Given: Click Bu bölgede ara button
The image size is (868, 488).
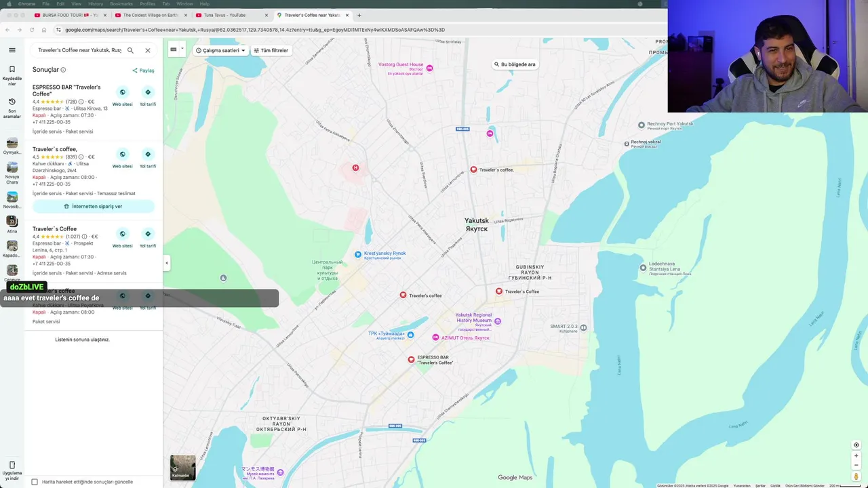Looking at the screenshot, I should [x=515, y=64].
